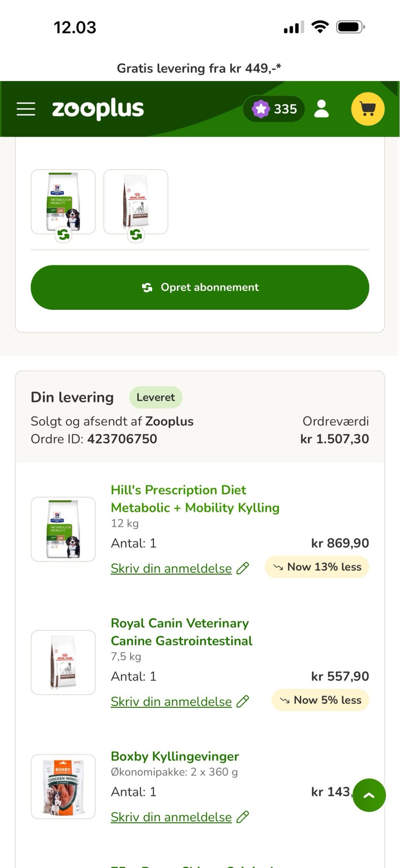
Task: Open the shopping cart
Action: coord(367,109)
